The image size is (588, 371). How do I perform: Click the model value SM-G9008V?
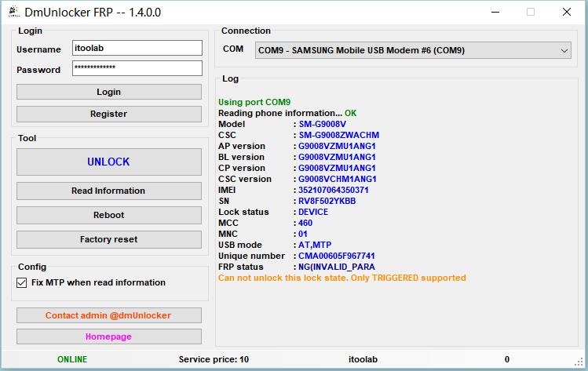(x=323, y=124)
